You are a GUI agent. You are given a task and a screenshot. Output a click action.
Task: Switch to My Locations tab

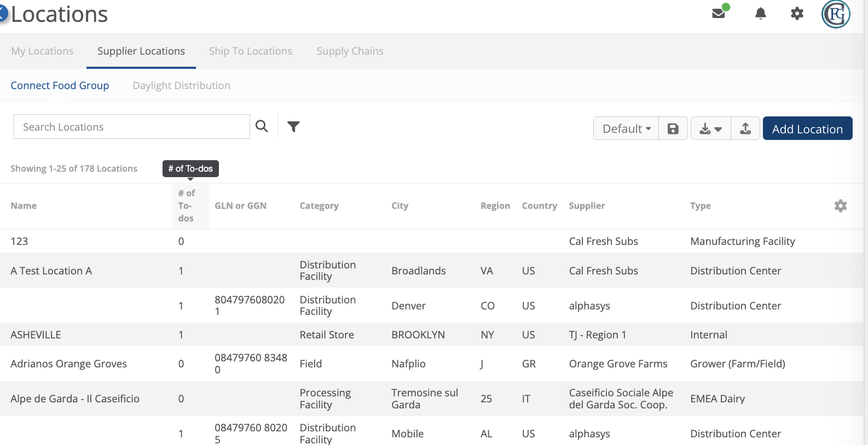[42, 51]
